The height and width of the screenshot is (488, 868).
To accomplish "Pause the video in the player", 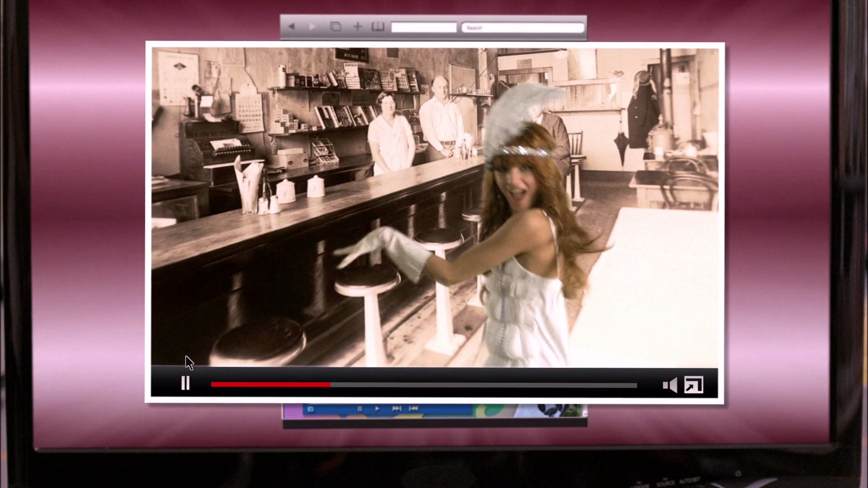I will point(185,383).
